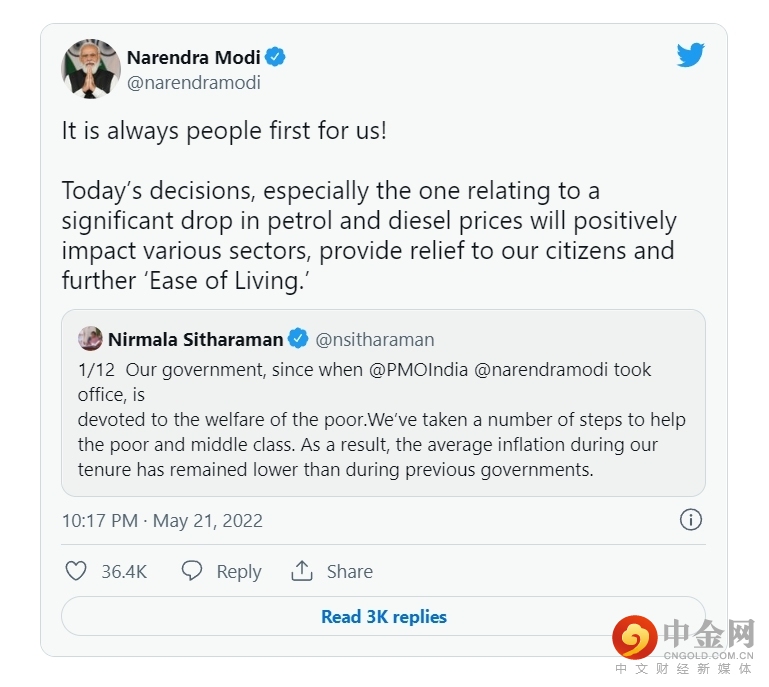769x687 pixels.
Task: Like the tweet with the heart icon
Action: pyautogui.click(x=76, y=571)
